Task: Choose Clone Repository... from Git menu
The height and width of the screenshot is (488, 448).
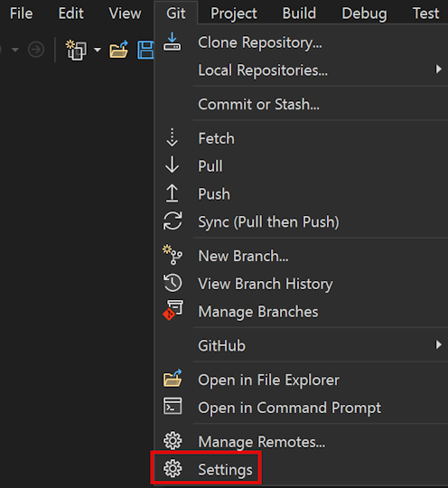Action: click(260, 42)
